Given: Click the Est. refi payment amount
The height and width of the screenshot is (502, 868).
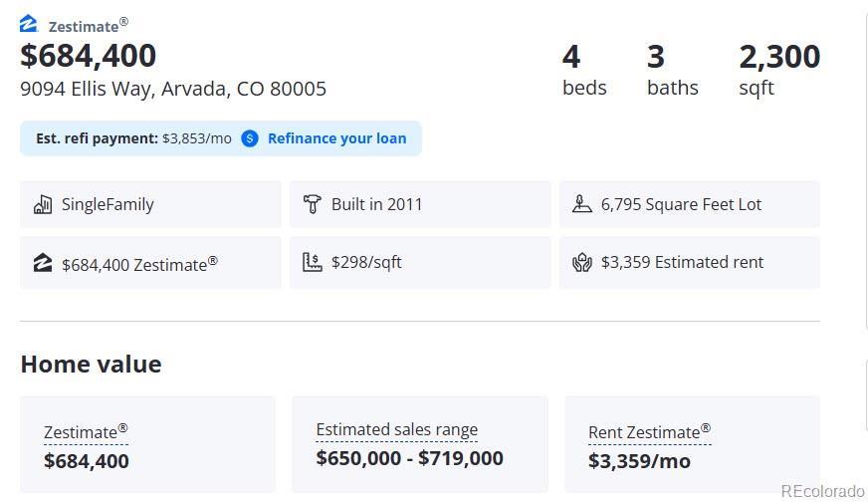Looking at the screenshot, I should click(x=197, y=138).
